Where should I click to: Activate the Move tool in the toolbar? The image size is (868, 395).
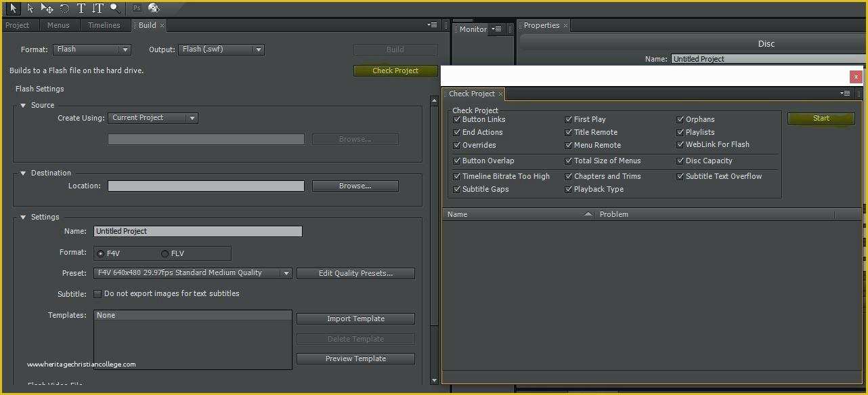coord(46,8)
